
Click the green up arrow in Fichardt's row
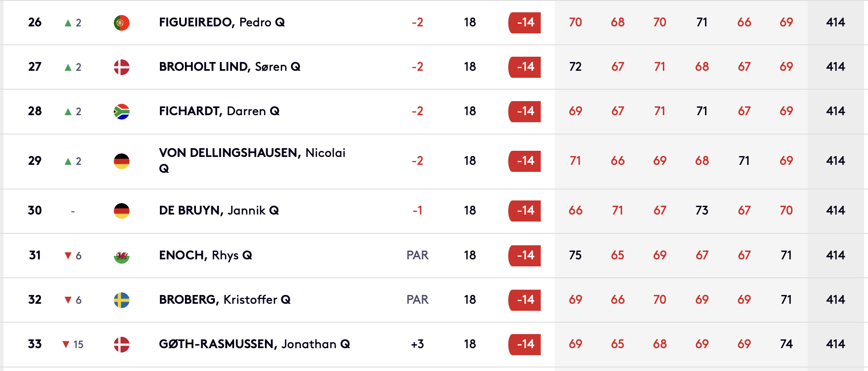(68, 112)
